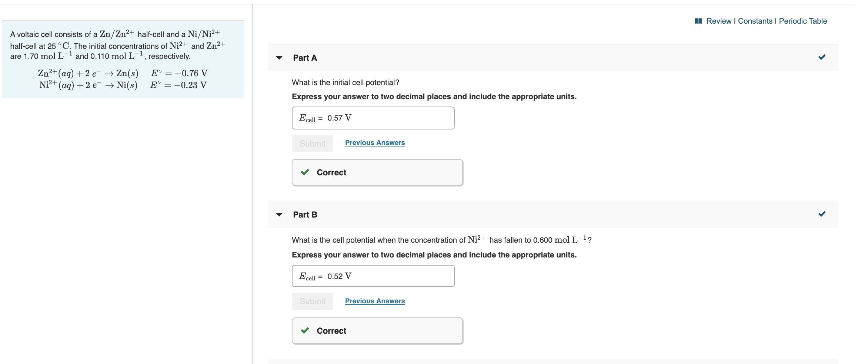Click the green Correct checkmark in Part B
The width and height of the screenshot is (868, 364).
(x=305, y=331)
